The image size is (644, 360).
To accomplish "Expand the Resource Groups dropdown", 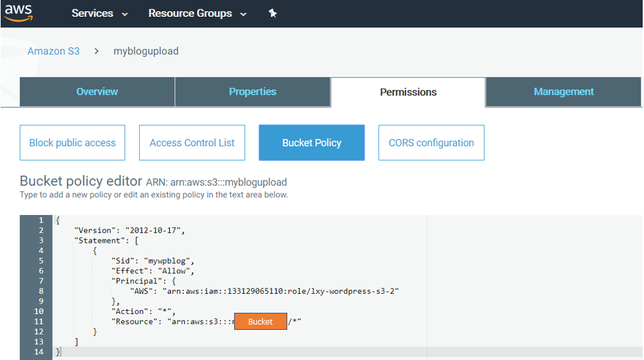I will [x=197, y=14].
